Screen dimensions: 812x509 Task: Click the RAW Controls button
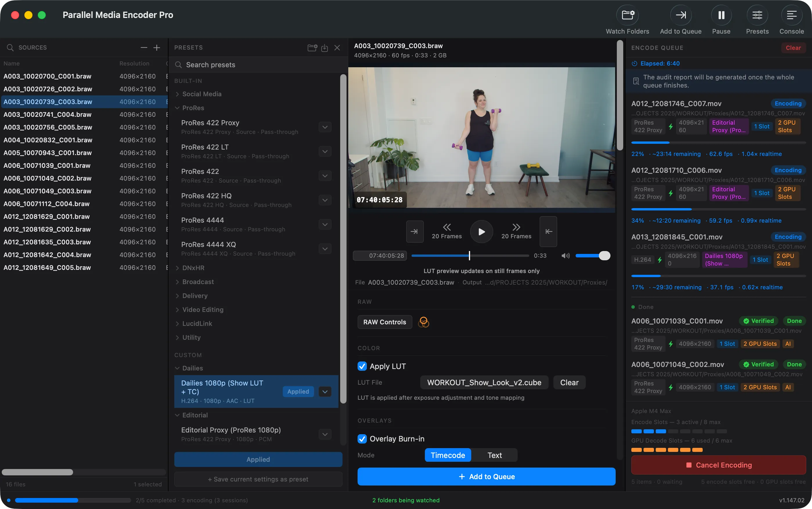coord(385,322)
